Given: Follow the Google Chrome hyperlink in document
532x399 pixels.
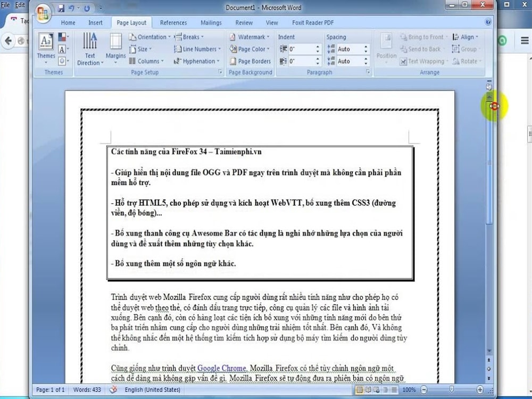Looking at the screenshot, I should [222, 368].
